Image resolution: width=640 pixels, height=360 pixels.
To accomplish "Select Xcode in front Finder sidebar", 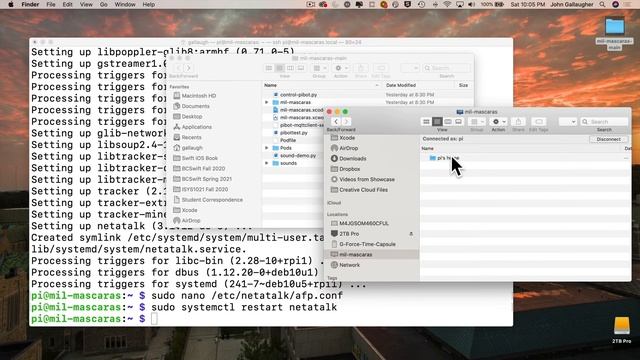I will coord(347,138).
